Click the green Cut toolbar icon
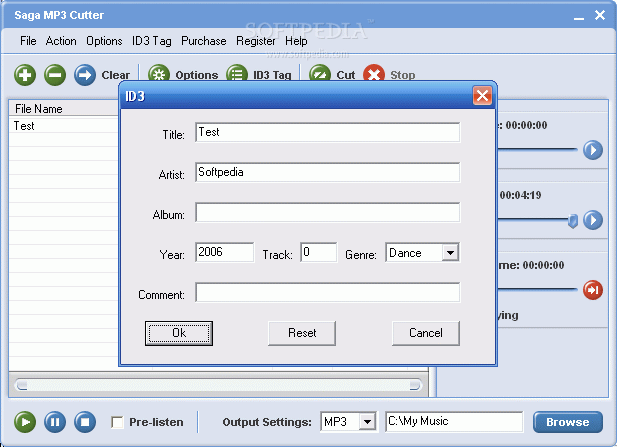Image resolution: width=617 pixels, height=447 pixels. [x=320, y=73]
